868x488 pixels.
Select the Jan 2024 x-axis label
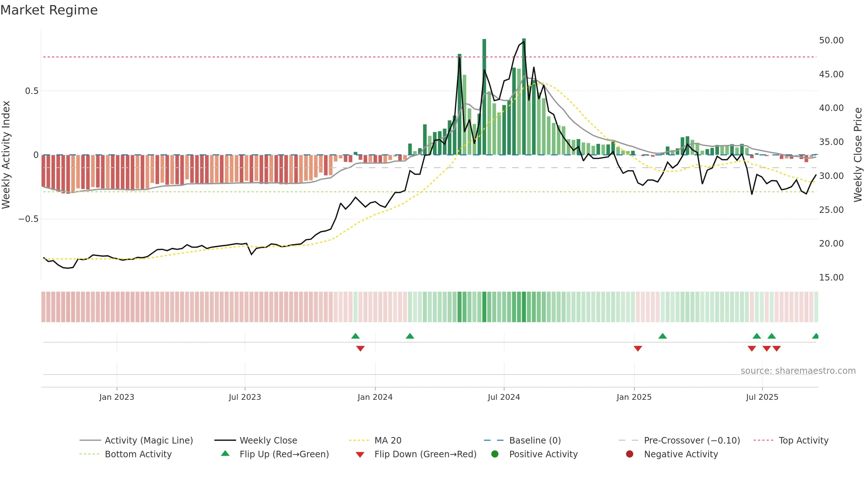click(375, 397)
